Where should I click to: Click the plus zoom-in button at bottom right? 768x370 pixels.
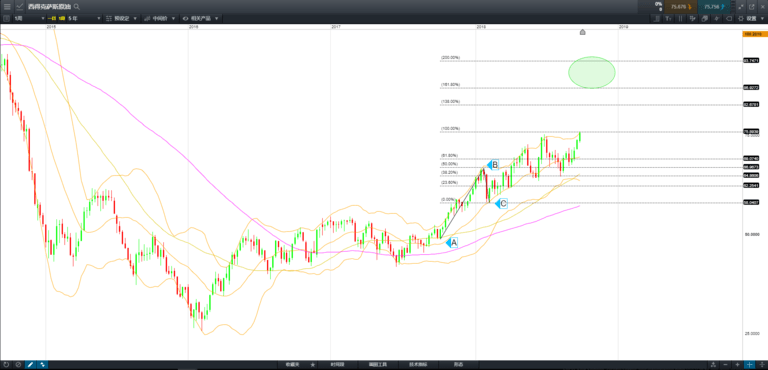(x=738, y=365)
